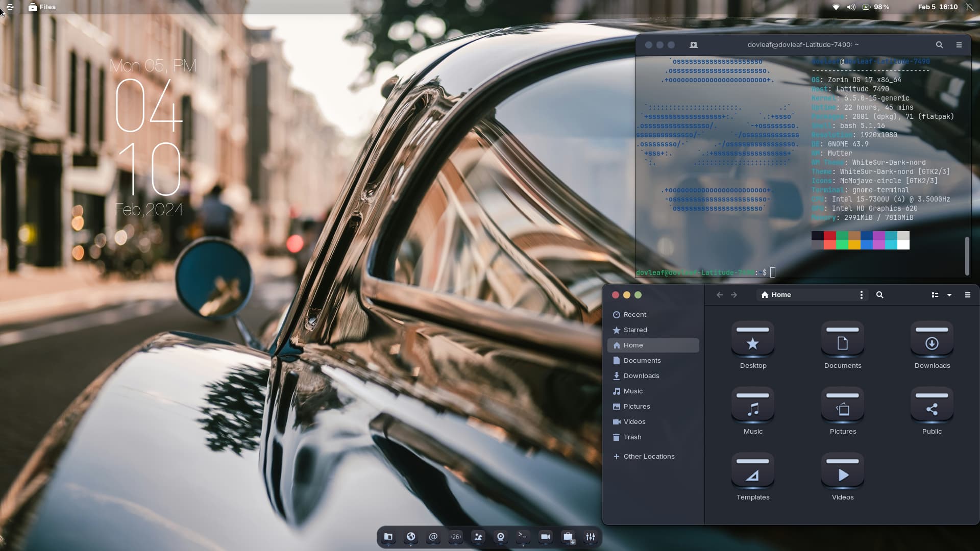Open the Files app from the dock
The height and width of the screenshot is (551, 980).
pyautogui.click(x=388, y=537)
